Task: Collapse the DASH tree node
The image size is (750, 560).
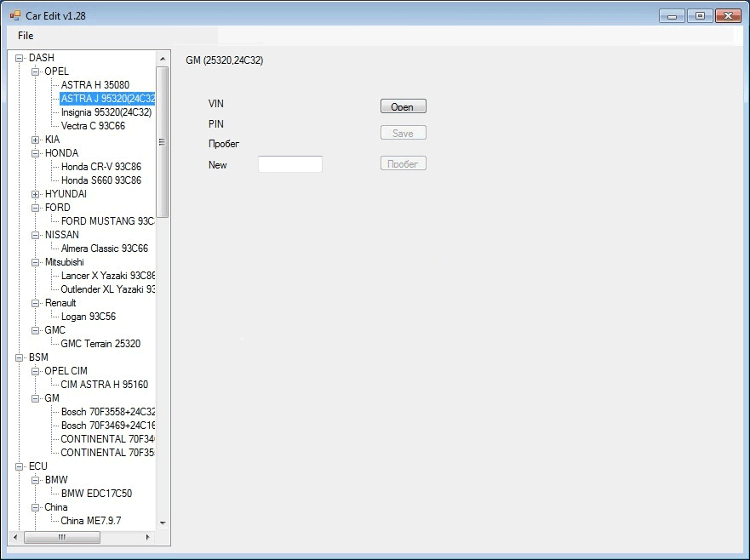Action: (19, 58)
